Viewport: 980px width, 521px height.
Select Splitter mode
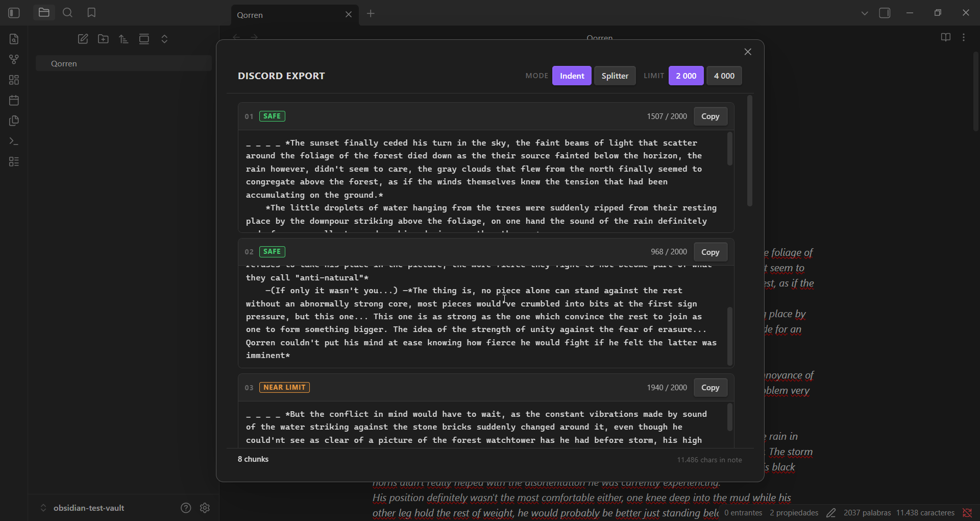(x=615, y=76)
